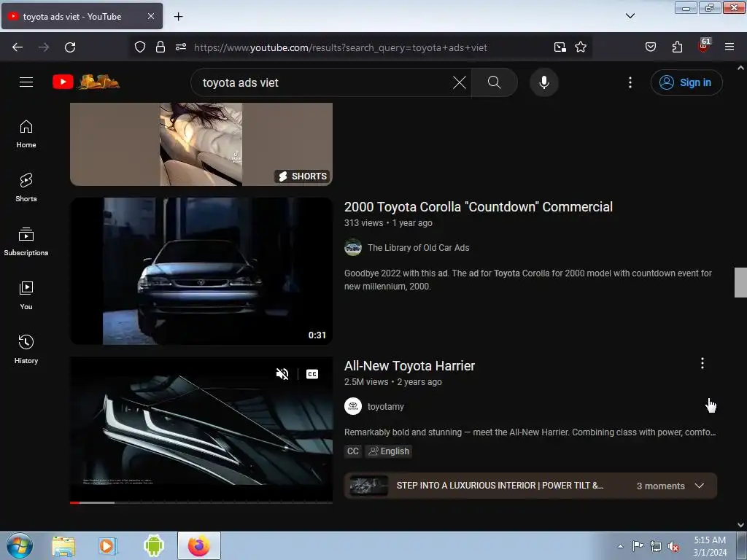Expand the 3 moments chevron

(700, 486)
